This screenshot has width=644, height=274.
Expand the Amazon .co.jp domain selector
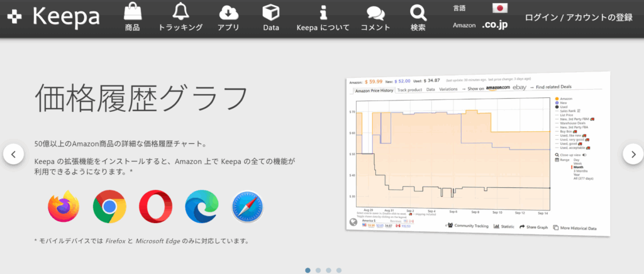494,25
